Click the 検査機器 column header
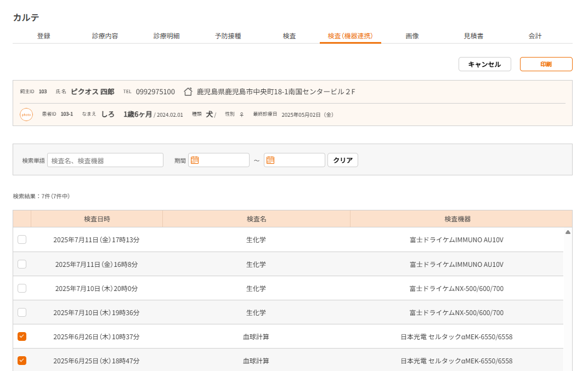This screenshot has width=588, height=371. point(457,219)
